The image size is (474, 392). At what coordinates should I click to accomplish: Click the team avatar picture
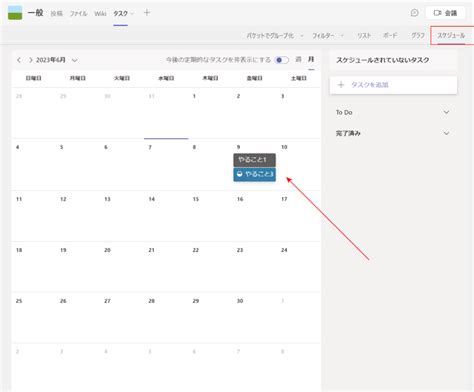pos(15,13)
